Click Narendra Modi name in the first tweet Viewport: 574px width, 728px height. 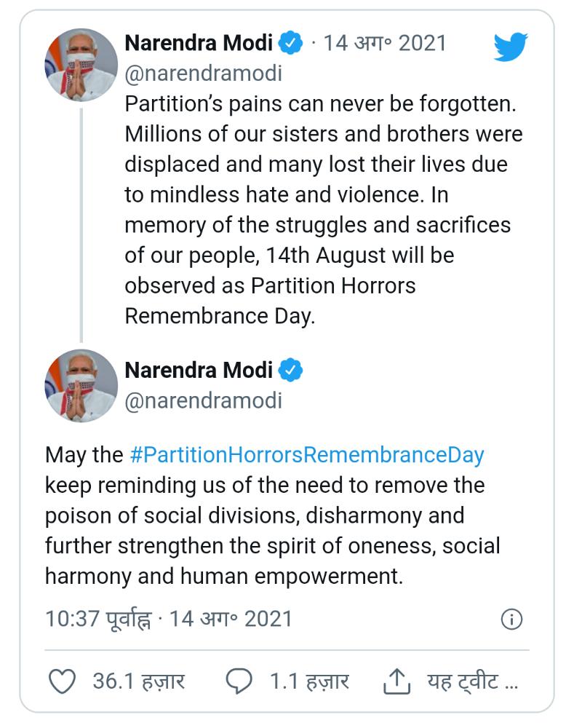point(199,43)
